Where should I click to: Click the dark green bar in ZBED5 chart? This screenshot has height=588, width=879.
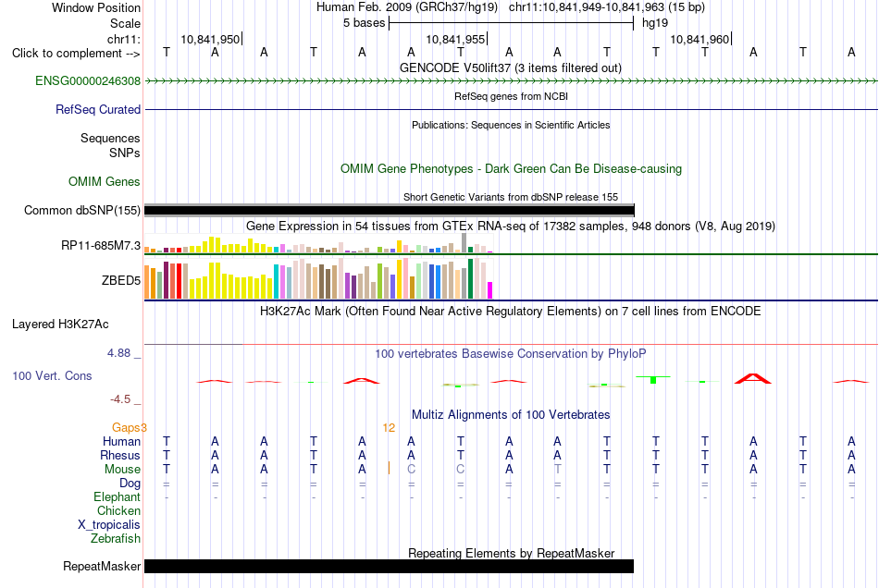pos(470,279)
